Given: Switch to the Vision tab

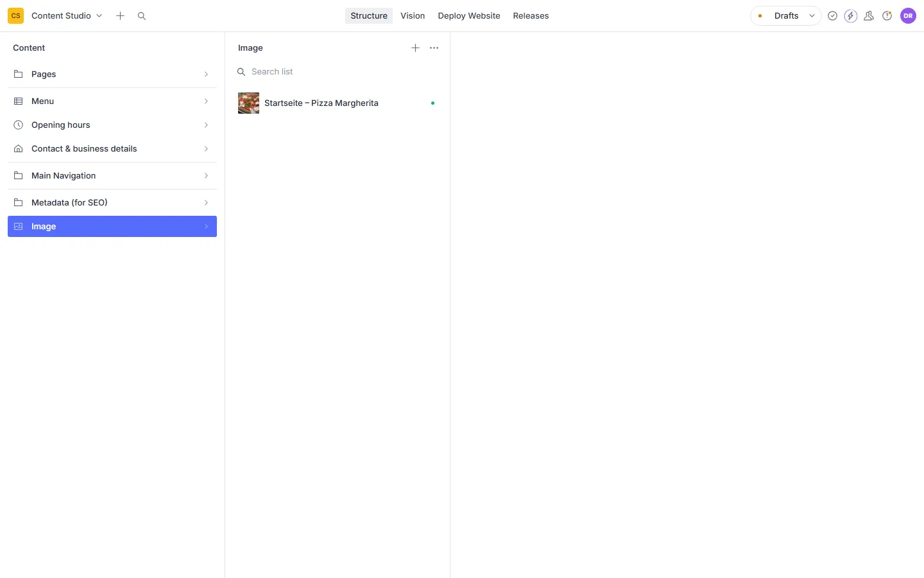Looking at the screenshot, I should pyautogui.click(x=413, y=15).
